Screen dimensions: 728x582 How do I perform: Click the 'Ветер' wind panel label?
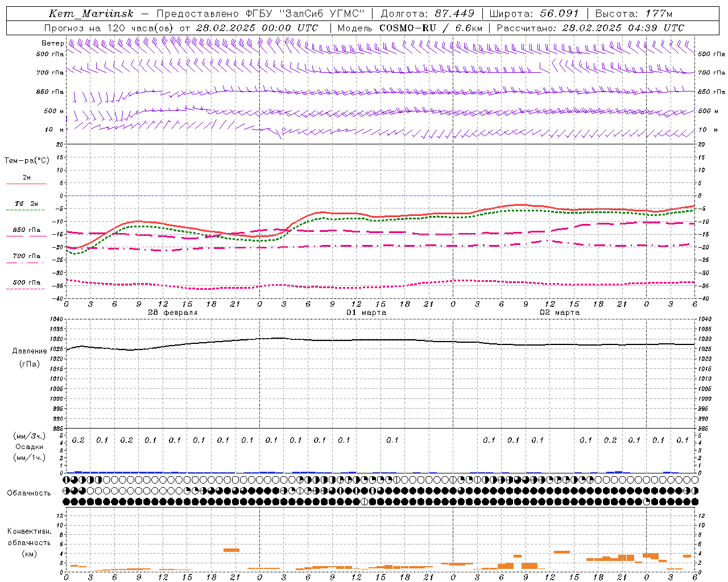pyautogui.click(x=53, y=43)
